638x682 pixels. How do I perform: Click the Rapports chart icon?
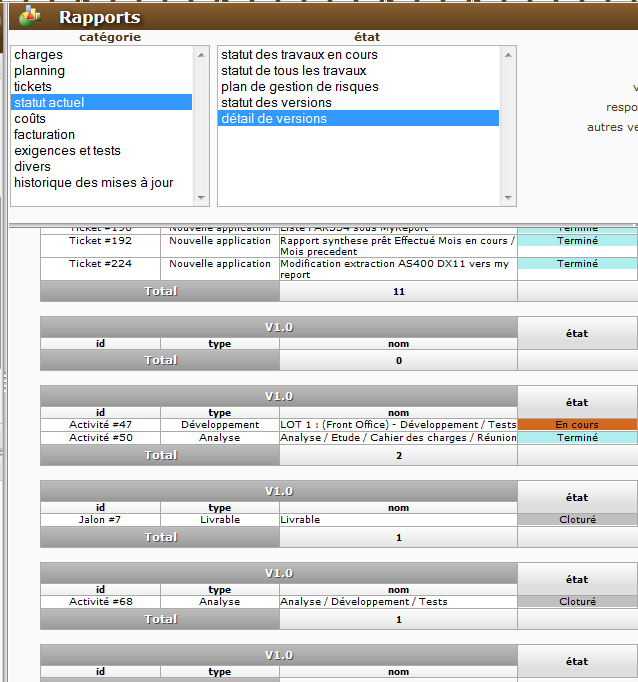[31, 16]
